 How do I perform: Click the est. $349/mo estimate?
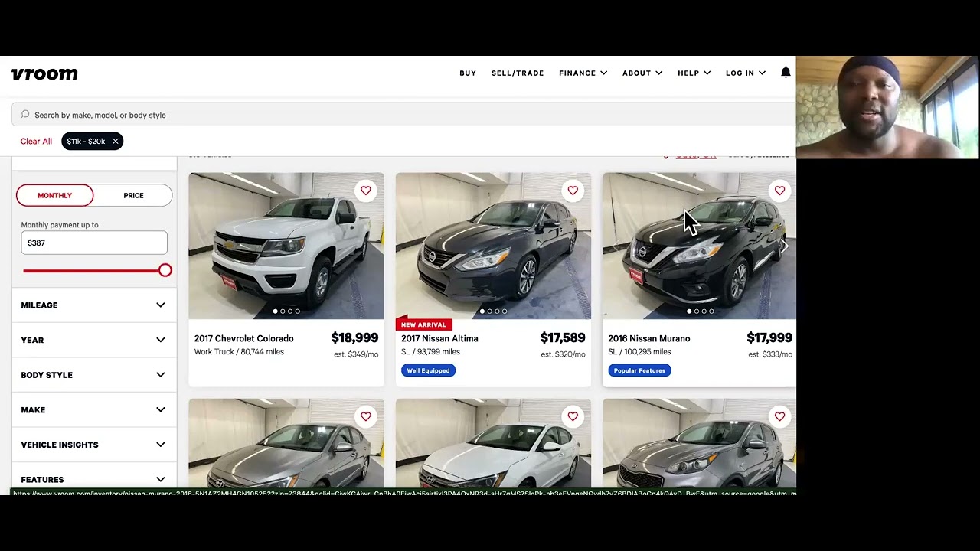[x=356, y=354]
